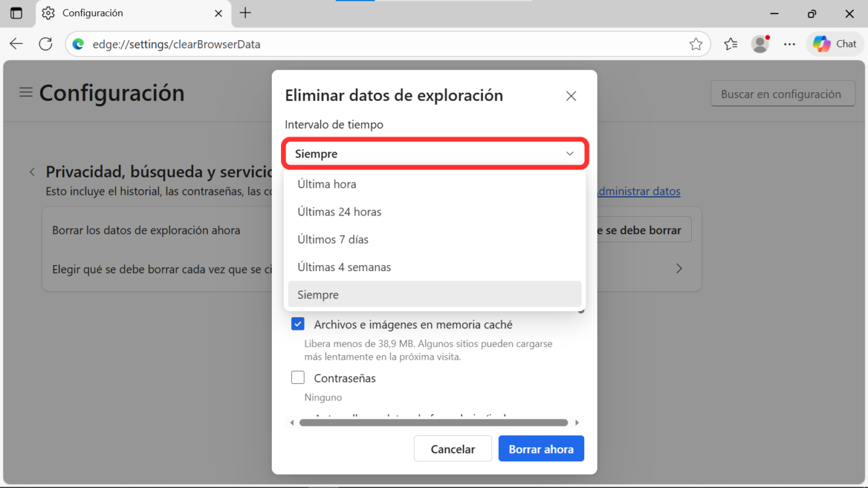
Task: Add page to favorites star icon
Action: coord(696,44)
